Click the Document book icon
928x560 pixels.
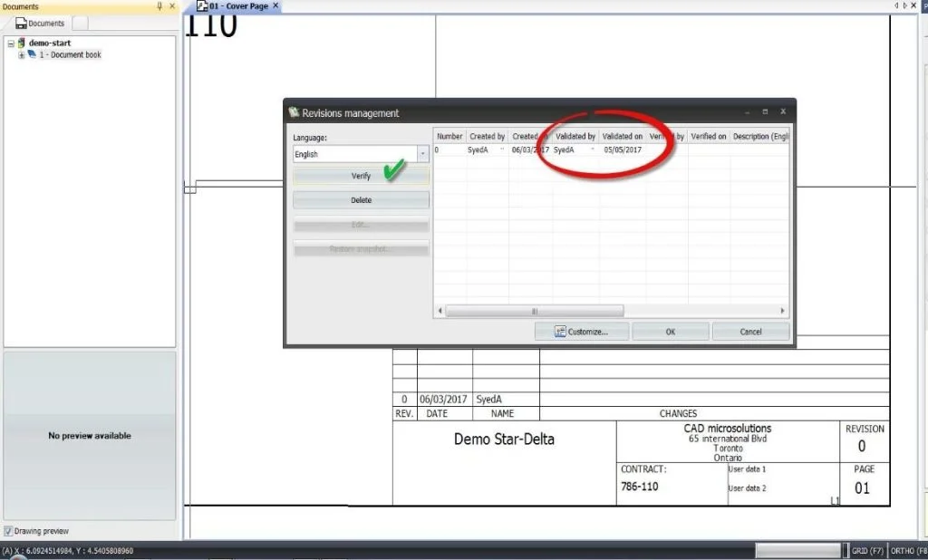(x=32, y=54)
